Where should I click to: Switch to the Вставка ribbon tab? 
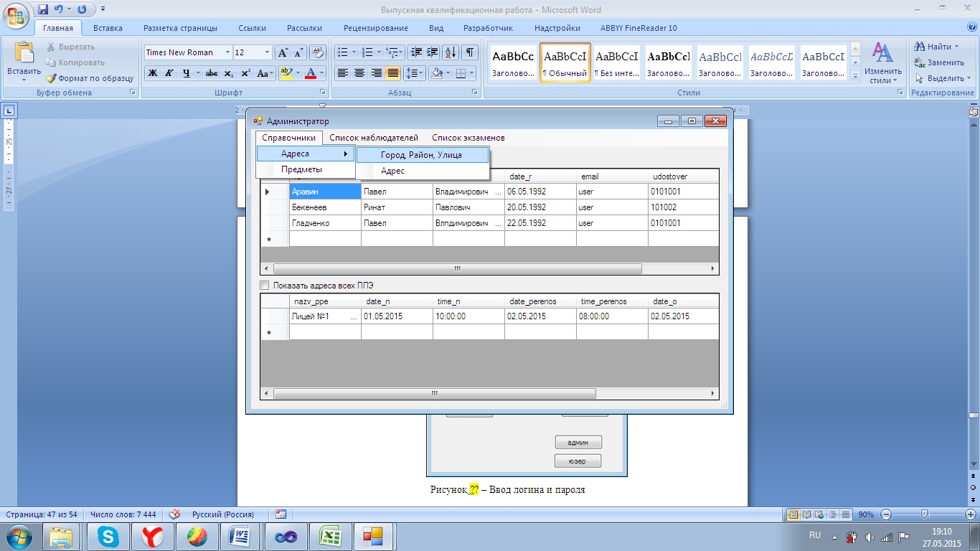click(108, 28)
